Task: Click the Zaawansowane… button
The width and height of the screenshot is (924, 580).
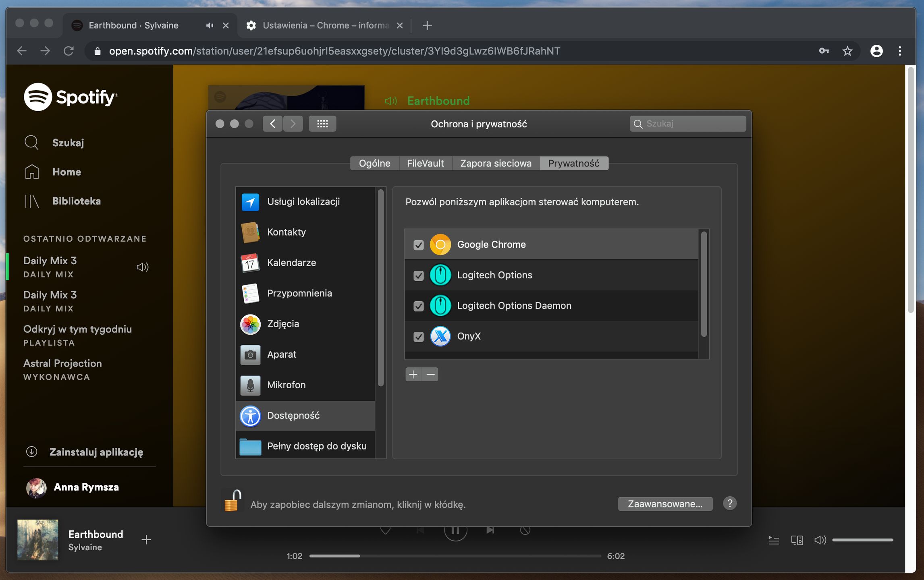Action: pyautogui.click(x=665, y=504)
